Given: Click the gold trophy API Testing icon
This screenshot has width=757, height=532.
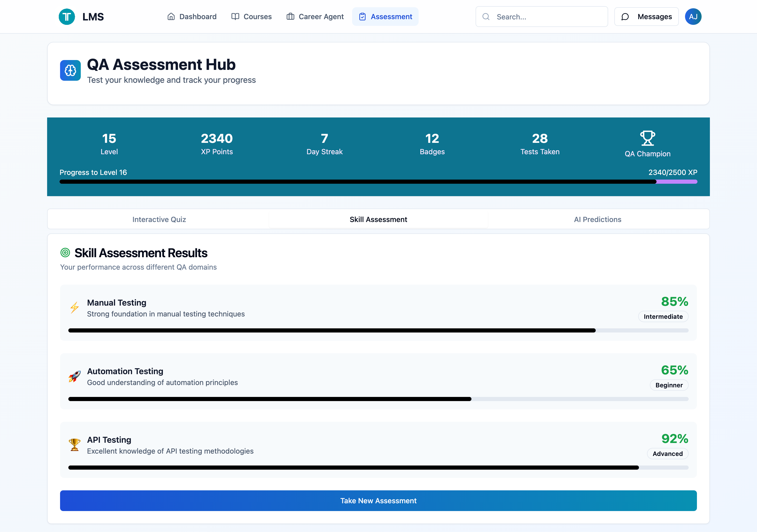Looking at the screenshot, I should point(75,445).
